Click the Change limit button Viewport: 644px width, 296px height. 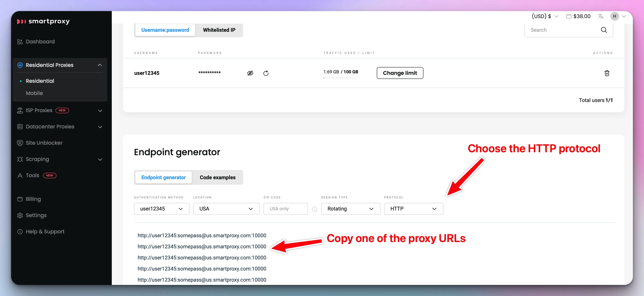click(x=400, y=73)
